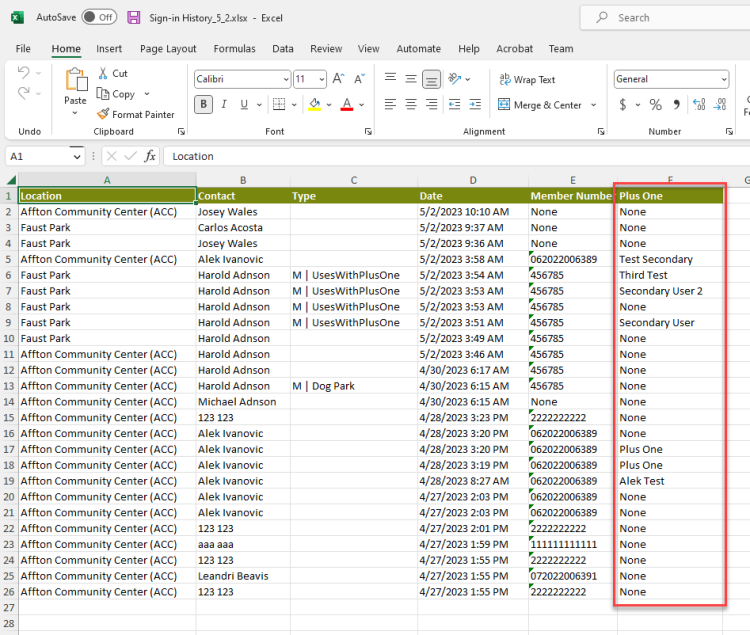Toggle Italic formatting
This screenshot has width=750, height=635.
tap(225, 104)
